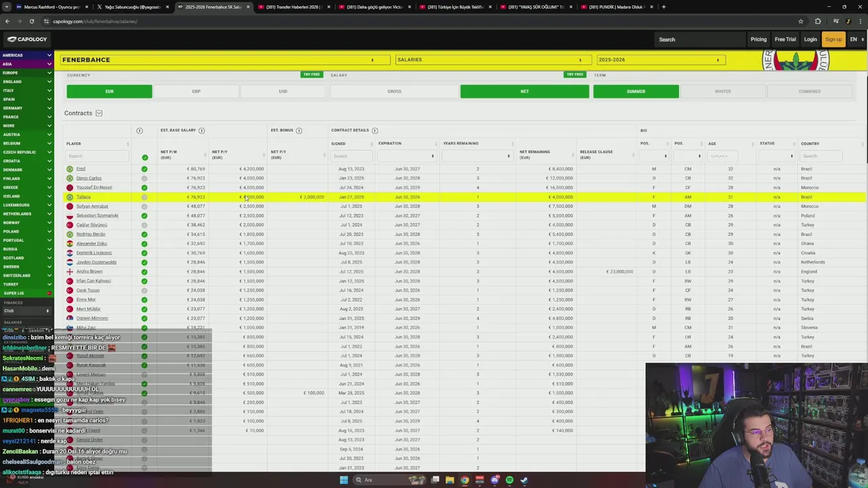Toggle the grey check in Diego Carlos's row
The width and height of the screenshot is (868, 488).
pos(144,178)
